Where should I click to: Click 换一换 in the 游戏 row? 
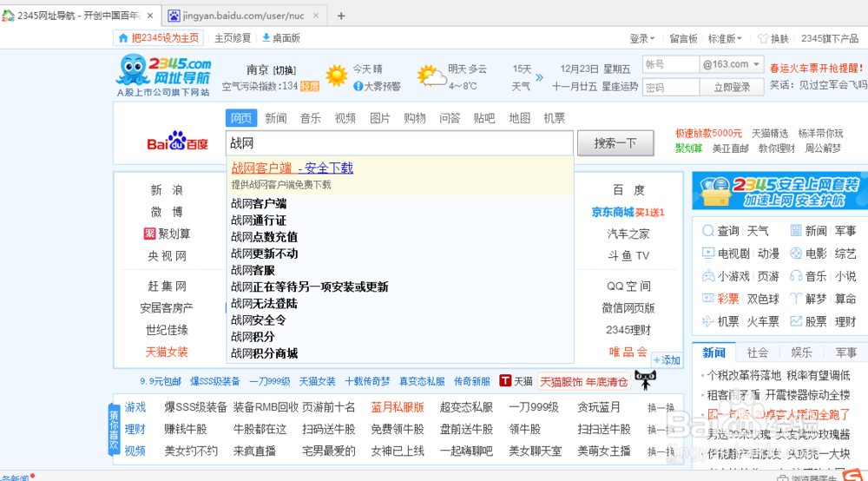661,407
